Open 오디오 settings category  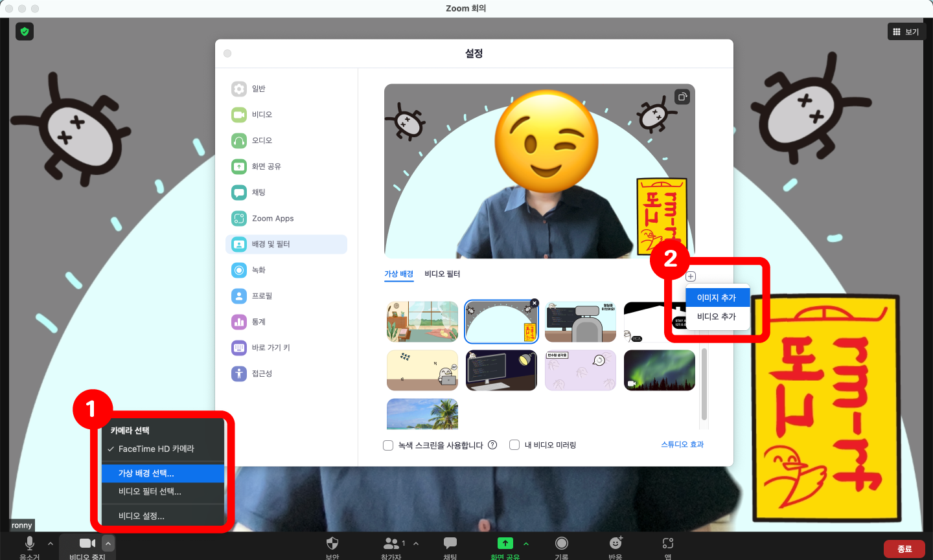coord(286,140)
